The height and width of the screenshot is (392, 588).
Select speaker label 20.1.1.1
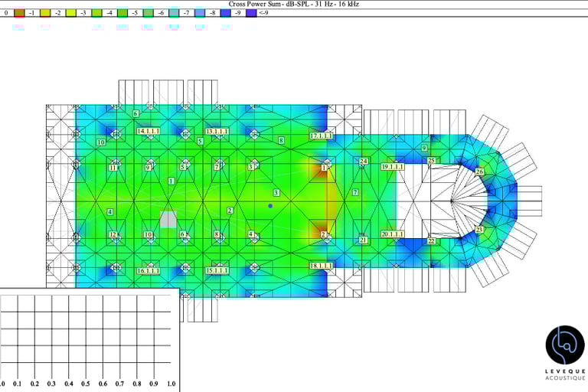pyautogui.click(x=392, y=234)
